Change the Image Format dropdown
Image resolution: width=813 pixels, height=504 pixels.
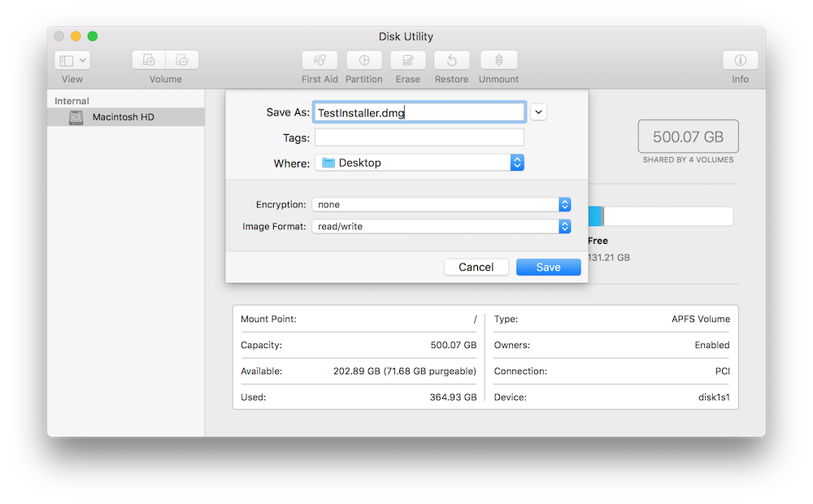(441, 227)
